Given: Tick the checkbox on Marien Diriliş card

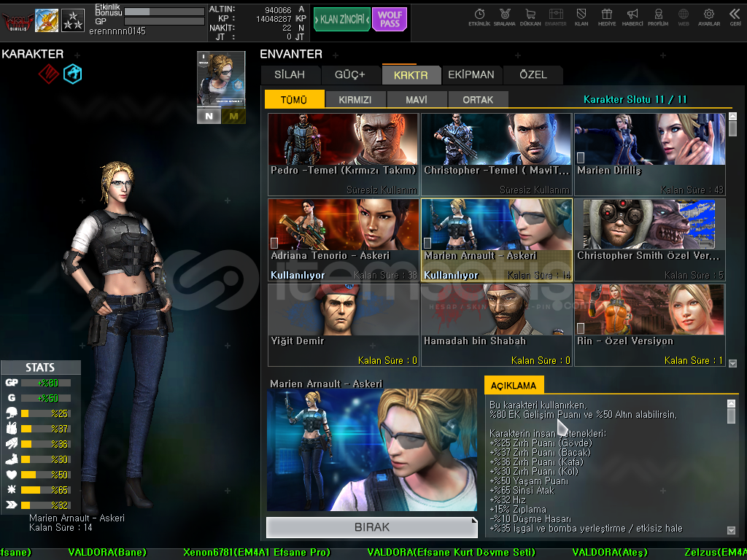Looking at the screenshot, I should click(581, 157).
